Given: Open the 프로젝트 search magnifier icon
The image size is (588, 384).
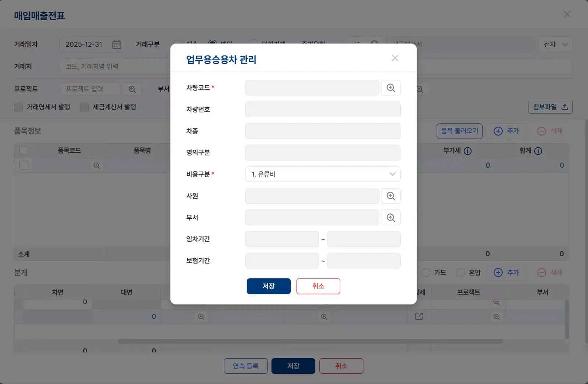Looking at the screenshot, I should pyautogui.click(x=132, y=89).
